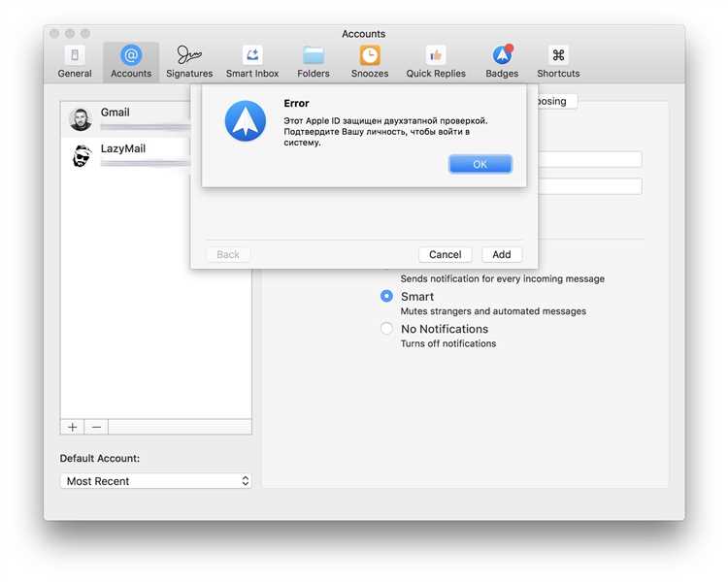Click the LazyMail account avatar
The width and height of the screenshot is (728, 582).
point(82,155)
